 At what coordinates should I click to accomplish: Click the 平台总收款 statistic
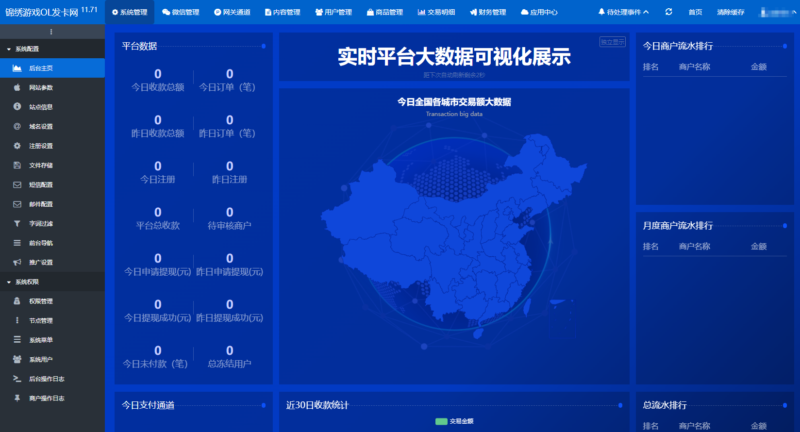point(158,218)
